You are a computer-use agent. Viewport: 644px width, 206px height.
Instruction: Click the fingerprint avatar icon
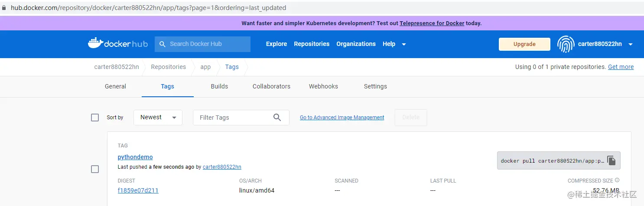(x=566, y=44)
